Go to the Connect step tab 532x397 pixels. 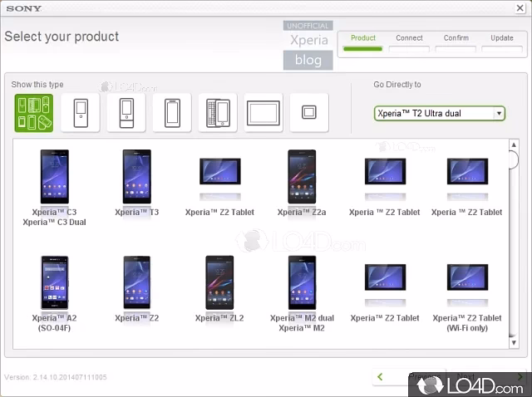pos(409,43)
